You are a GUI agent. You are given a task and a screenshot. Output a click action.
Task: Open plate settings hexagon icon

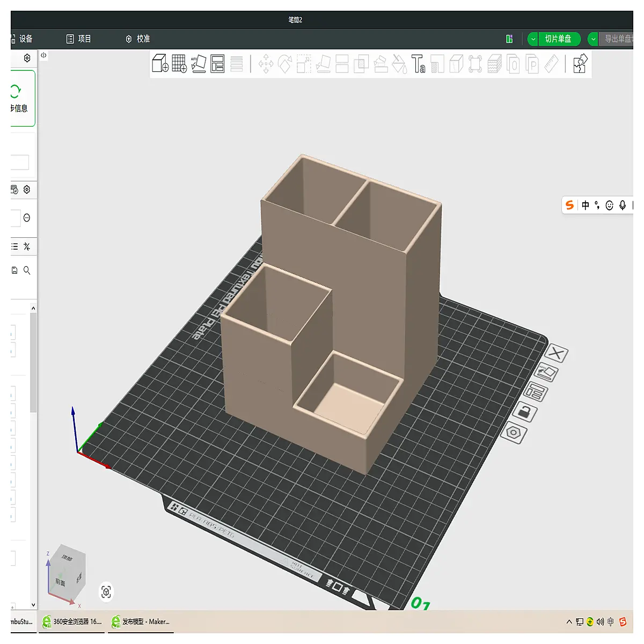[x=514, y=432]
